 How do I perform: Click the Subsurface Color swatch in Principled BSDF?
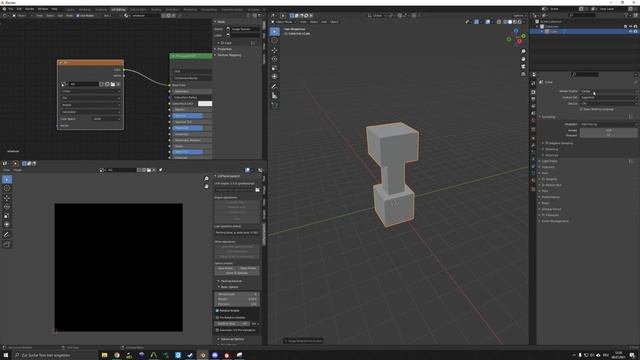pyautogui.click(x=205, y=104)
